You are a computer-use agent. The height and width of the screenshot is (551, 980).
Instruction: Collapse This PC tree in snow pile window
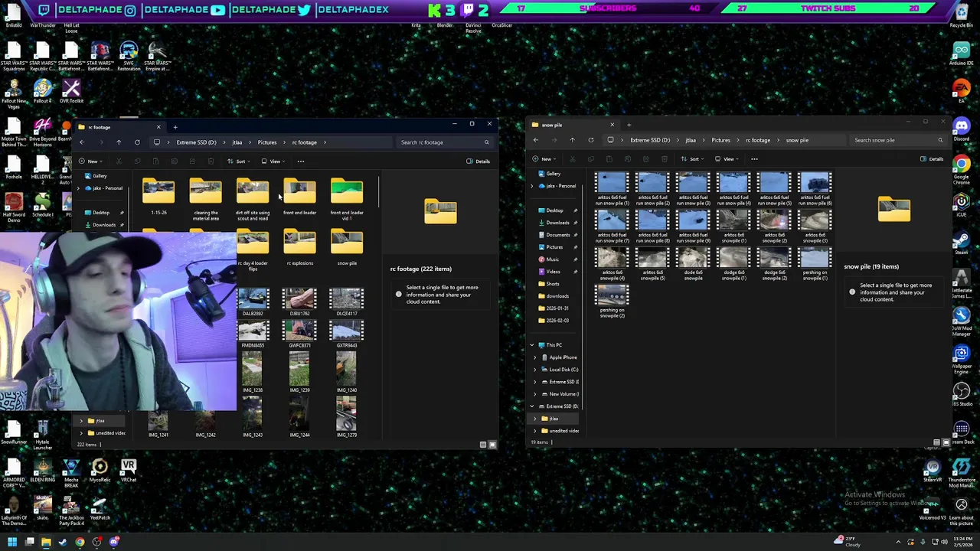pyautogui.click(x=532, y=345)
